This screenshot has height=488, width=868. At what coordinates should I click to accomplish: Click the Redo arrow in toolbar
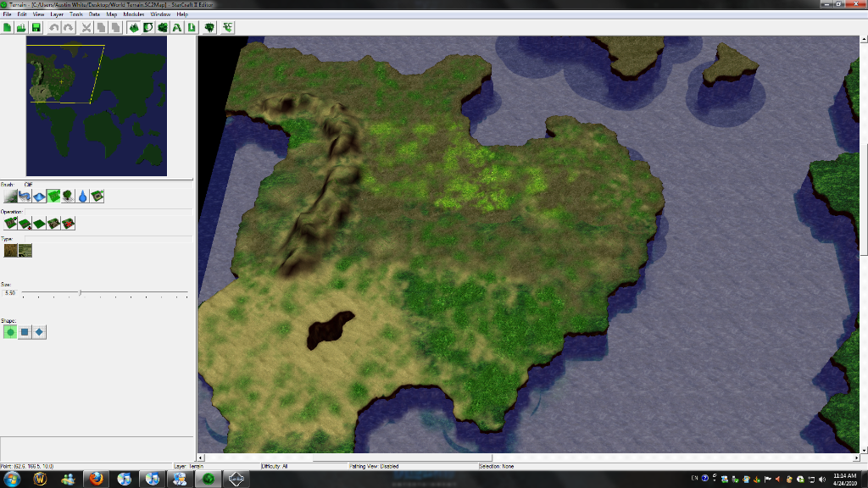(x=68, y=28)
